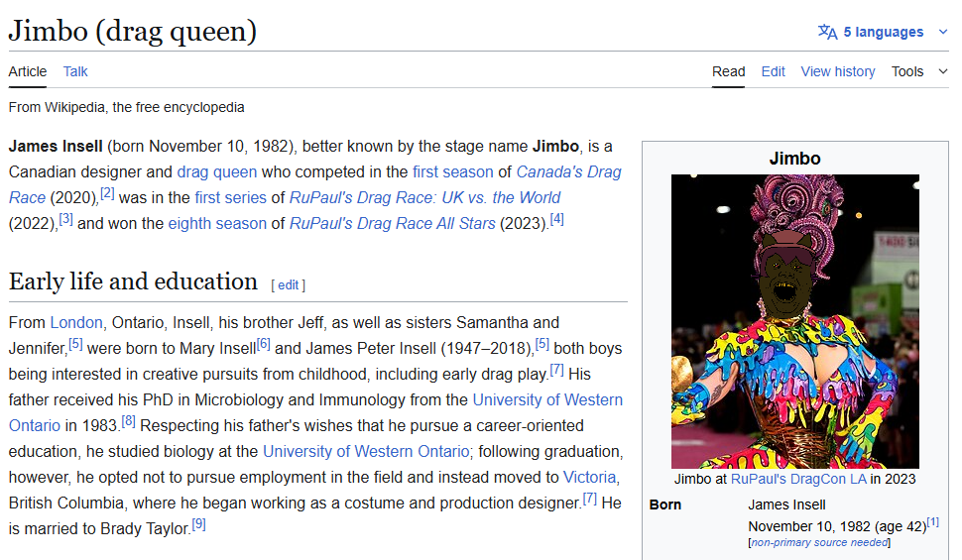Open the Edit tab
The width and height of the screenshot is (962, 560).
click(x=773, y=71)
